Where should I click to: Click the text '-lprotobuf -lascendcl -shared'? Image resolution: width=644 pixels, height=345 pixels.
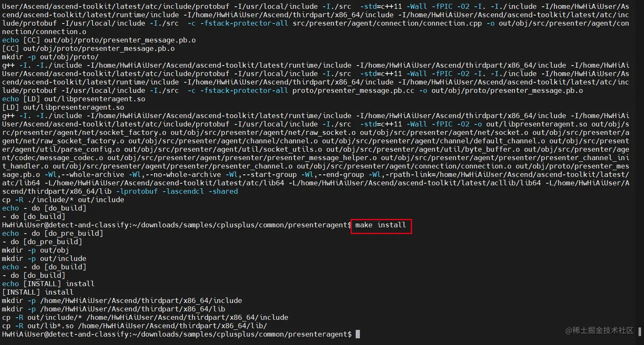pyautogui.click(x=177, y=191)
